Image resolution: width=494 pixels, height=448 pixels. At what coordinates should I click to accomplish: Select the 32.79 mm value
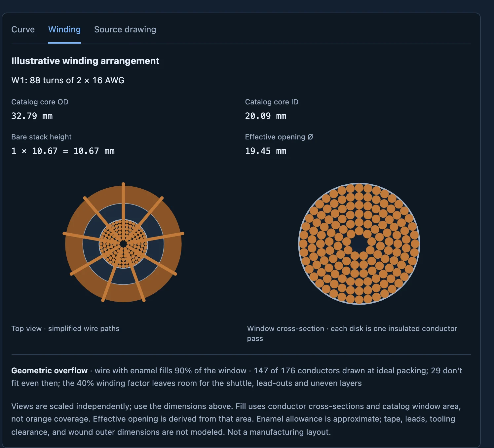point(32,116)
